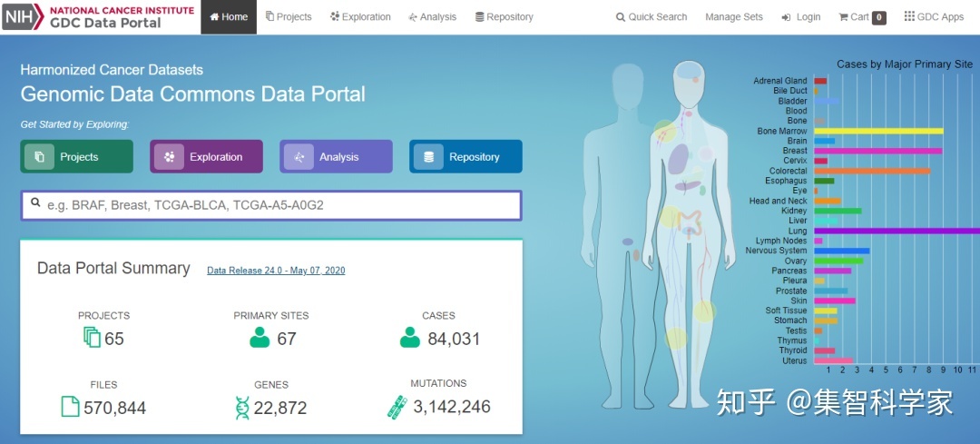Open the Analysis menu in navbar
980x444 pixels.
point(433,17)
